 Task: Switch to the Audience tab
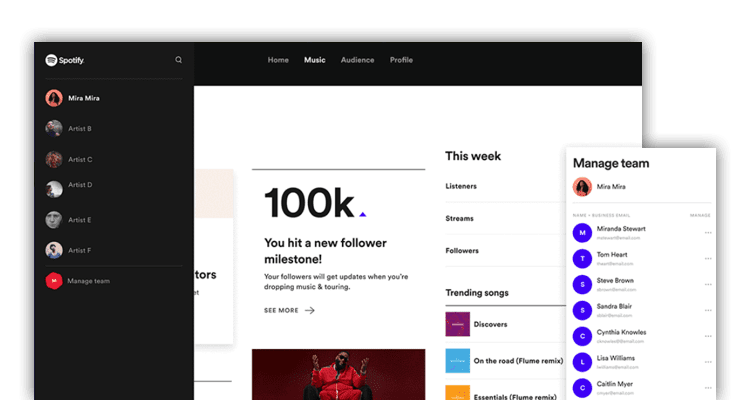point(357,60)
